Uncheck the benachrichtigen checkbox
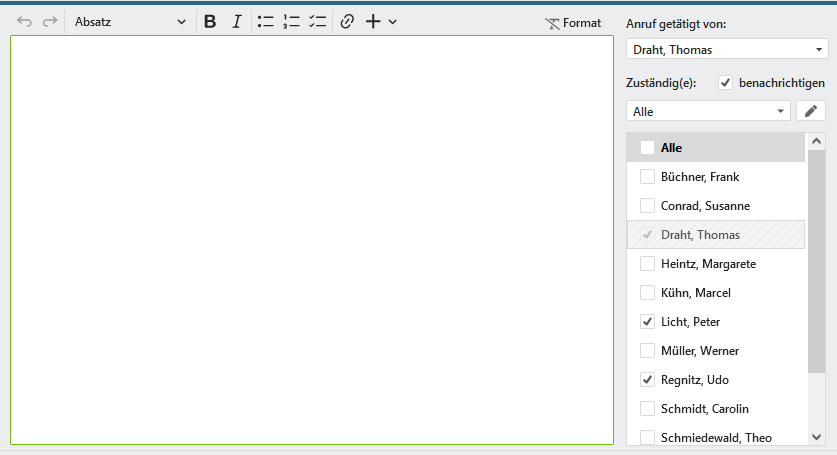This screenshot has height=455, width=837. pyautogui.click(x=726, y=83)
